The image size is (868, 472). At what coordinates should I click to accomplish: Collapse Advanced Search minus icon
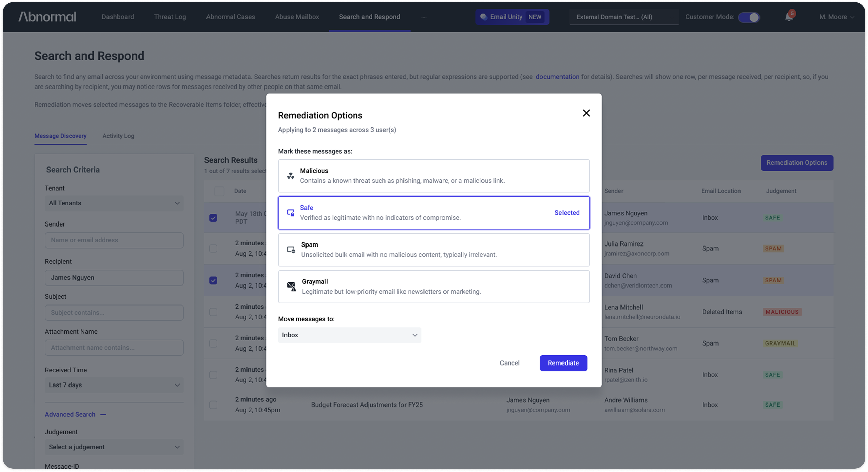(x=103, y=414)
